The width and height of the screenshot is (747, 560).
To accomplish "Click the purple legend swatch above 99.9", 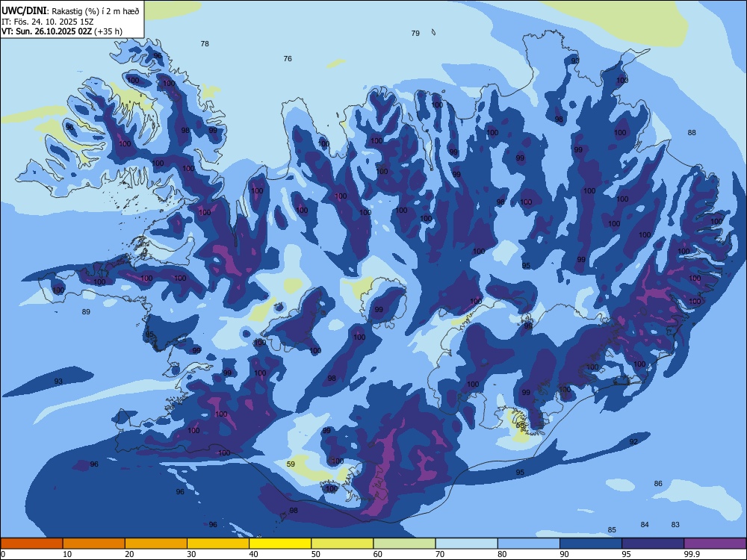I will [715, 544].
